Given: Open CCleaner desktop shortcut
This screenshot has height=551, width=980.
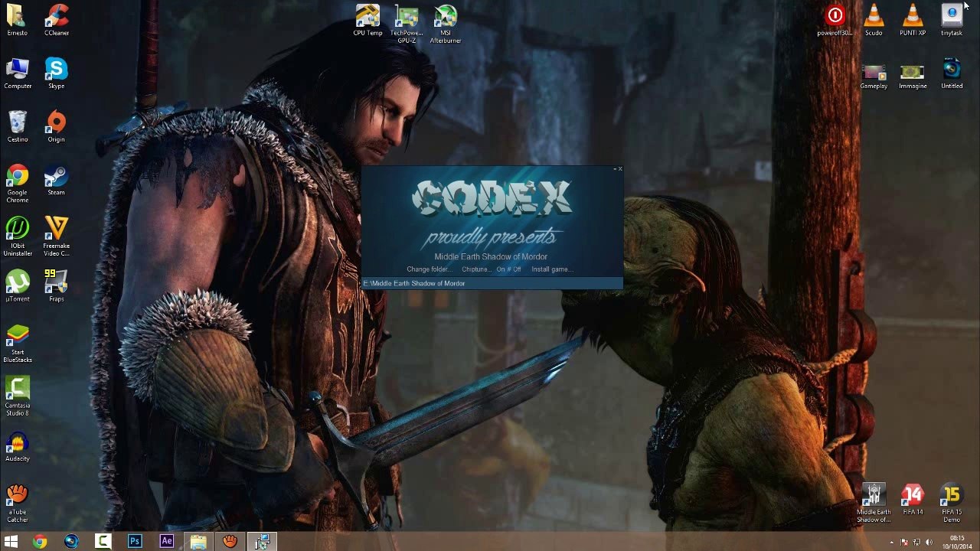Looking at the screenshot, I should [x=57, y=20].
